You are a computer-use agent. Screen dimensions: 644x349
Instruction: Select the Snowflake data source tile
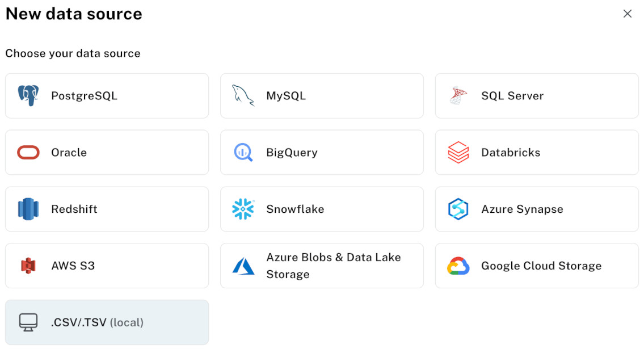(x=322, y=209)
